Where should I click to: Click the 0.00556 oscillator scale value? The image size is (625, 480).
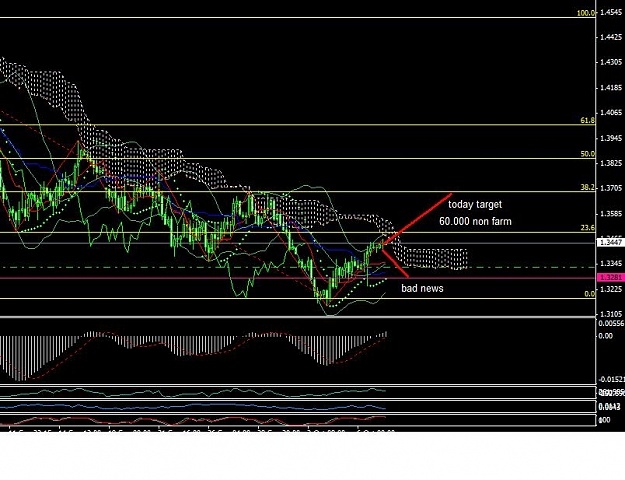pyautogui.click(x=611, y=323)
